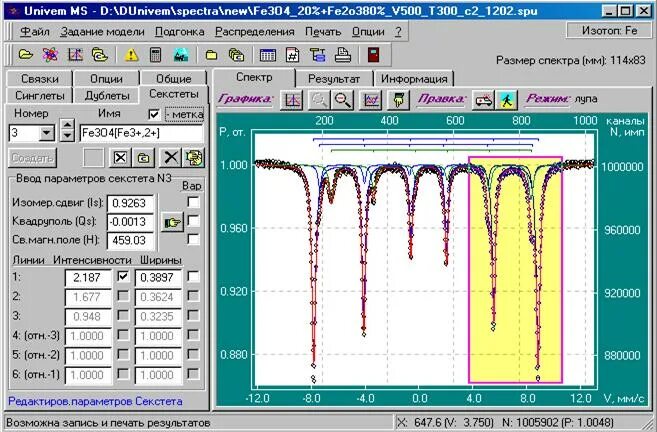Open the Печать menu
Image resolution: width=657 pixels, height=432 pixels.
click(x=323, y=32)
